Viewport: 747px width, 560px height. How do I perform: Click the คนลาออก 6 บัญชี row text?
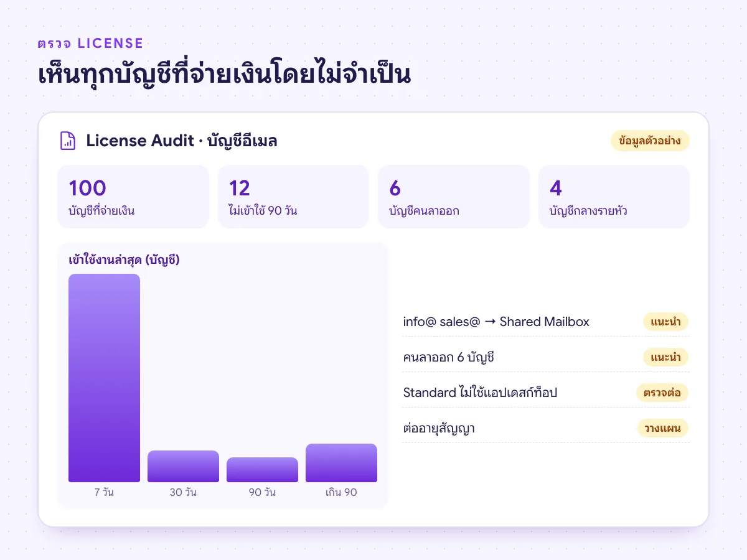tap(449, 358)
